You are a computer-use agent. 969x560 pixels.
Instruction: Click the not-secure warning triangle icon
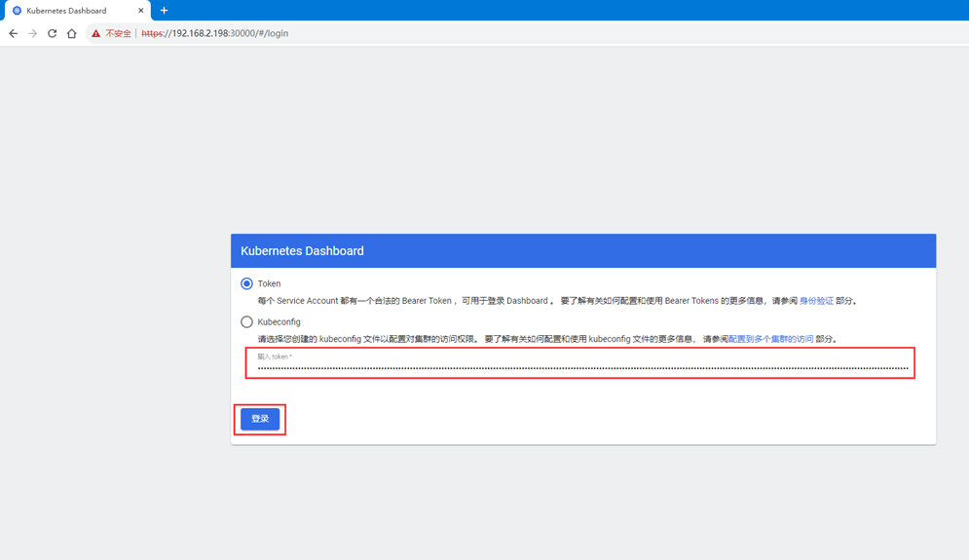[95, 33]
